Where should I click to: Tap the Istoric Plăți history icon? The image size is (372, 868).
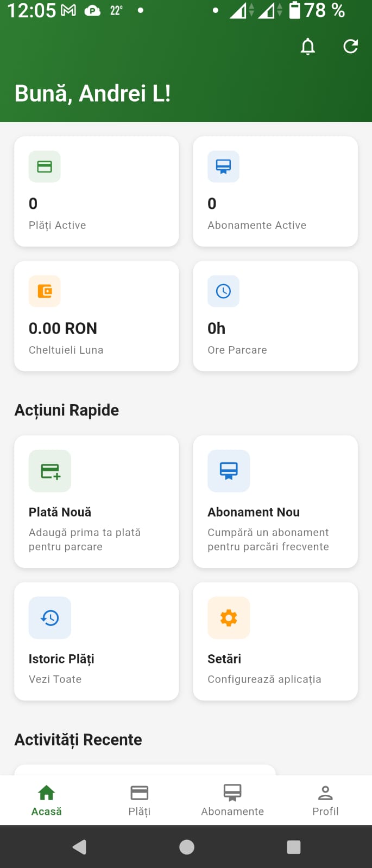50,618
